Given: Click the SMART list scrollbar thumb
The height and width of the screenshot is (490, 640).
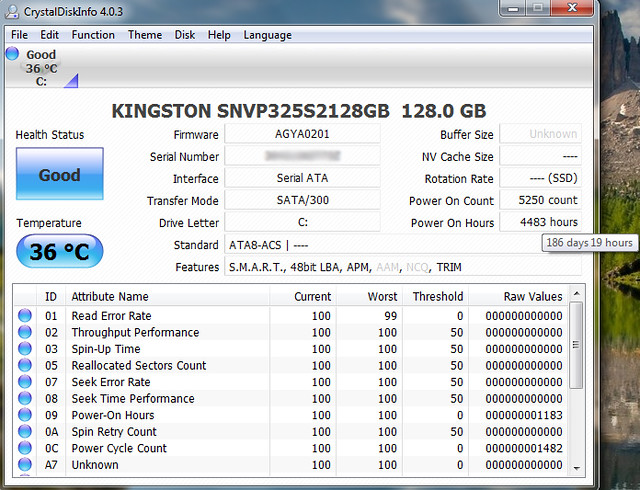Looking at the screenshot, I should [x=576, y=345].
